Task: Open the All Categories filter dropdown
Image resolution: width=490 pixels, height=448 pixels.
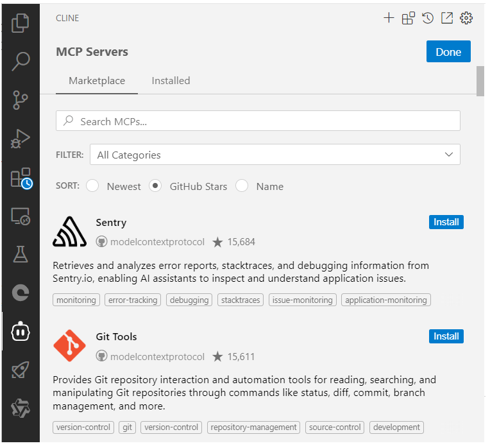Action: pos(275,155)
